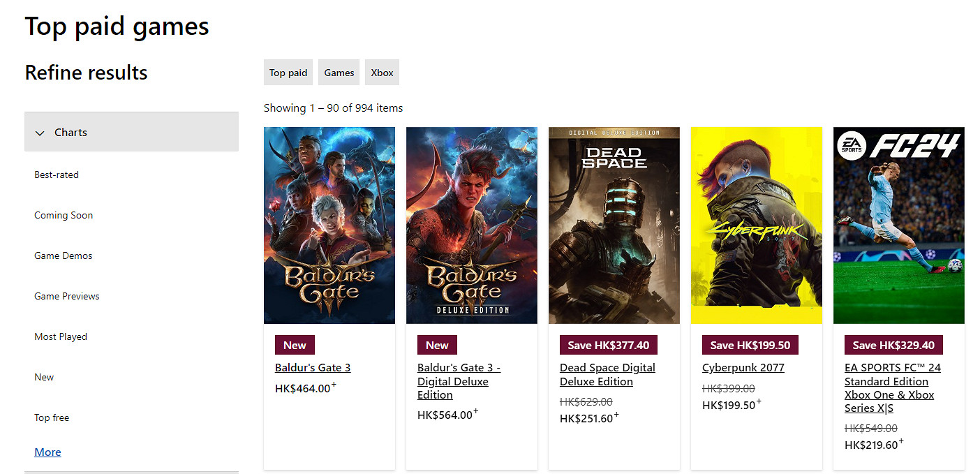Select the Game Demos chart filter
Screen dimensions: 980x474
coord(63,255)
